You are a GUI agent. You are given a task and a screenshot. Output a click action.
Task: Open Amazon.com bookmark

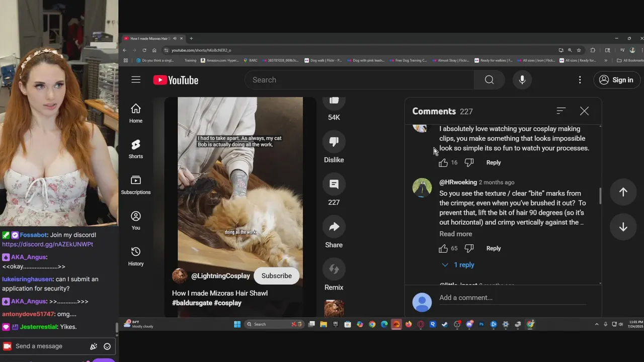(x=219, y=60)
